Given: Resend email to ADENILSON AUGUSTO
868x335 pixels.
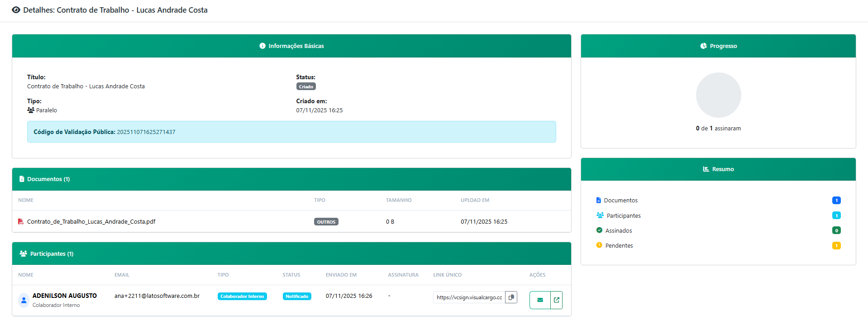Looking at the screenshot, I should (540, 300).
